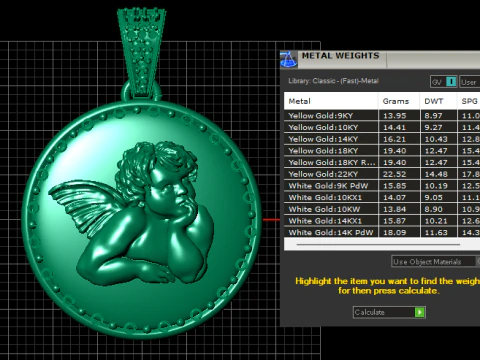Click the 18.09 grams value
The width and height of the screenshot is (480, 360).
pos(395,232)
